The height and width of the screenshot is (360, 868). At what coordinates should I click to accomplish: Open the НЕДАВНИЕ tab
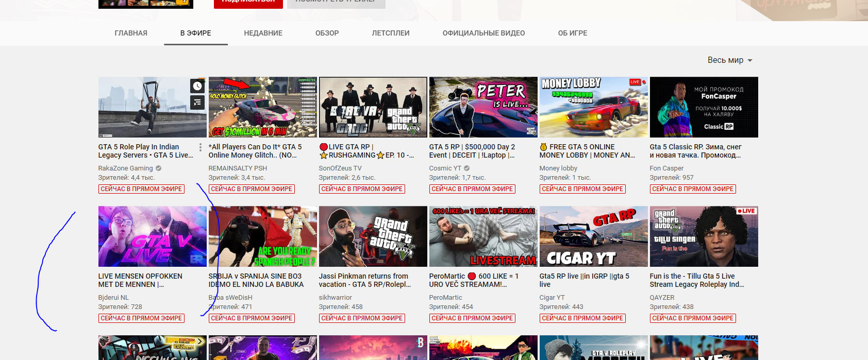point(263,33)
